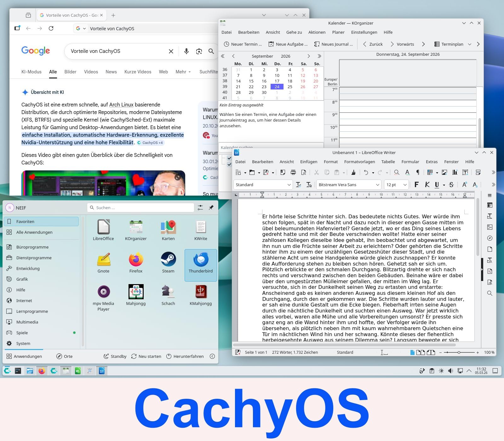Pin the application launcher open

[211, 208]
